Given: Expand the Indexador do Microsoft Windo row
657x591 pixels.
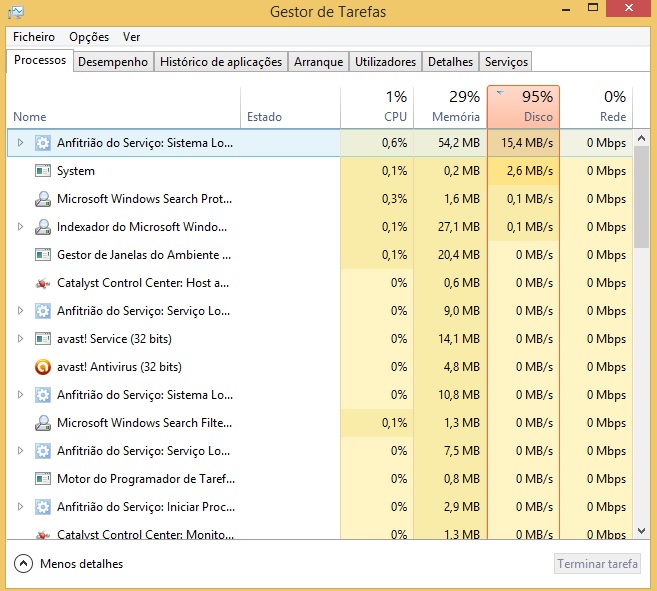Looking at the screenshot, I should (x=20, y=227).
